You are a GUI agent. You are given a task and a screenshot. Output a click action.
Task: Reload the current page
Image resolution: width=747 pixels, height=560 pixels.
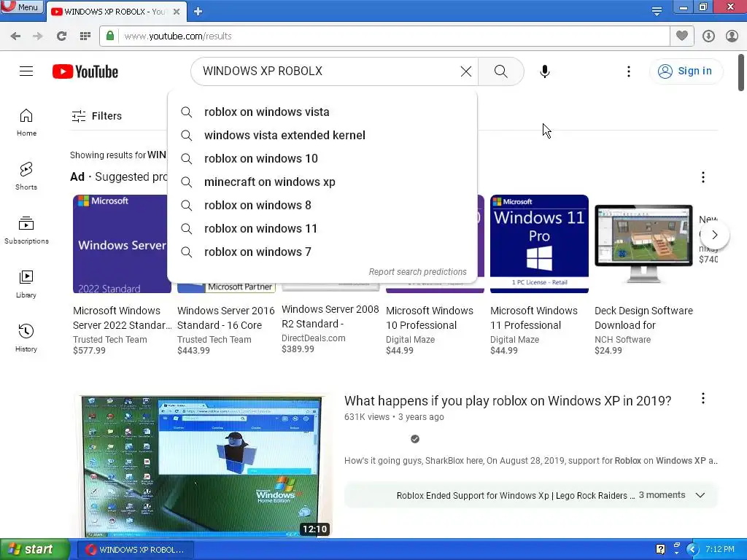coord(61,36)
